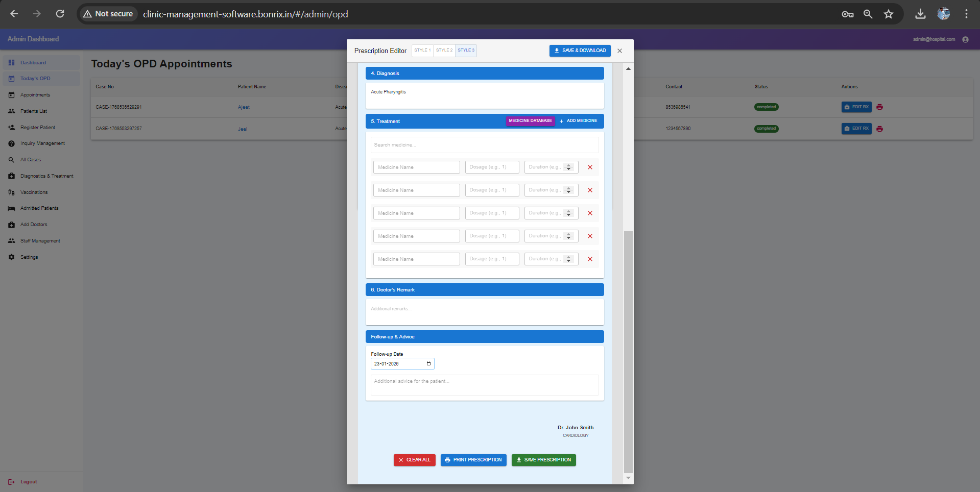980x492 pixels.
Task: Click the Add Doctors sidebar icon
Action: [11, 225]
